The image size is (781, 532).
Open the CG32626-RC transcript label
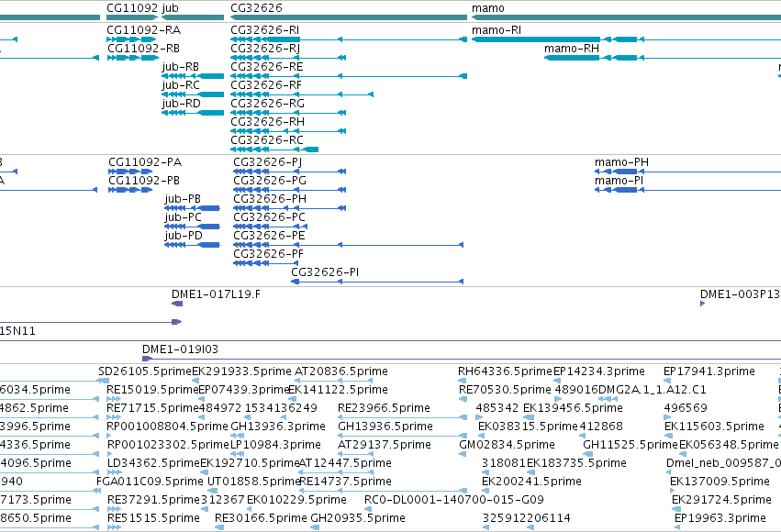pyautogui.click(x=267, y=140)
